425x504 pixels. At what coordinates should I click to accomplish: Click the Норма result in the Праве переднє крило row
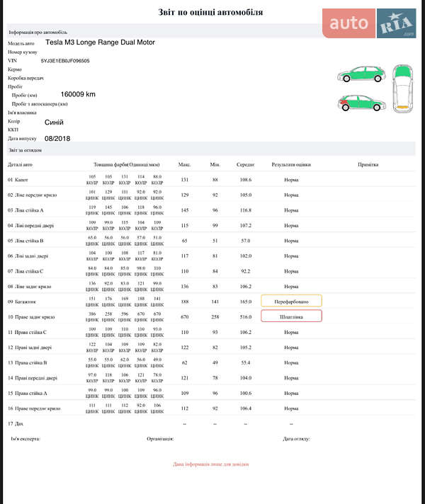291,408
